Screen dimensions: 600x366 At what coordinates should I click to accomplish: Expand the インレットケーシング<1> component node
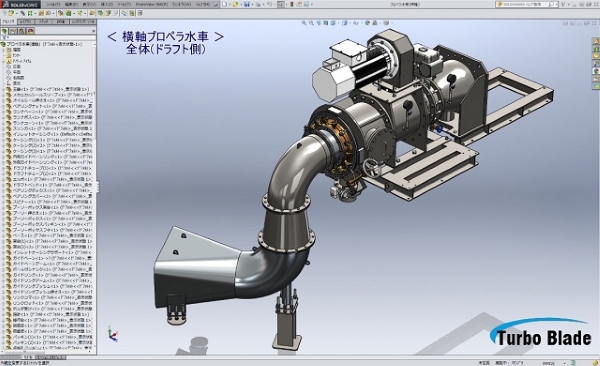click(4, 134)
